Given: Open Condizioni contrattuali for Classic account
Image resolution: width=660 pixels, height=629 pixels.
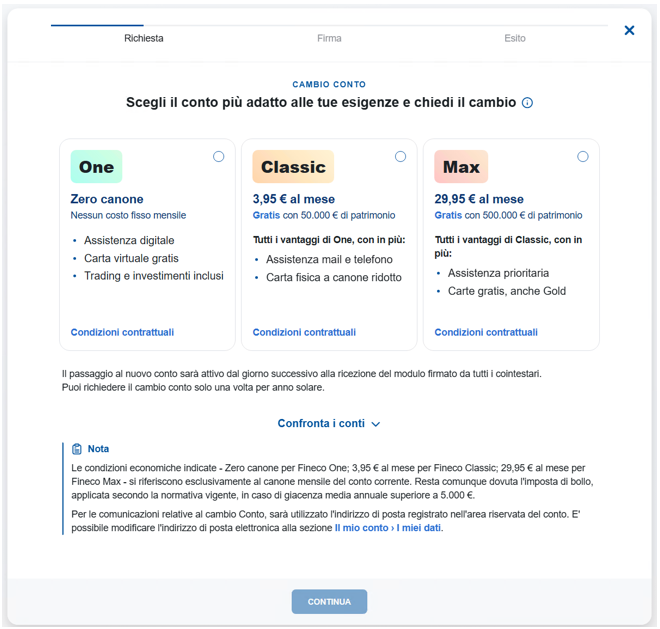Looking at the screenshot, I should (x=304, y=332).
